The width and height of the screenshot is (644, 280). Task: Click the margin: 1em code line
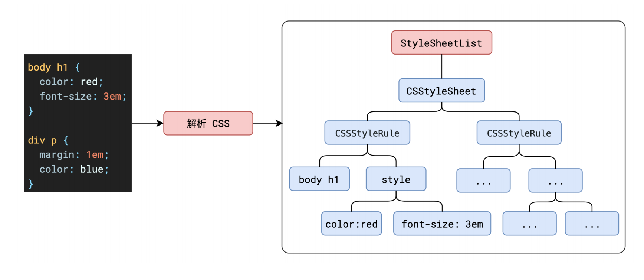click(x=74, y=154)
